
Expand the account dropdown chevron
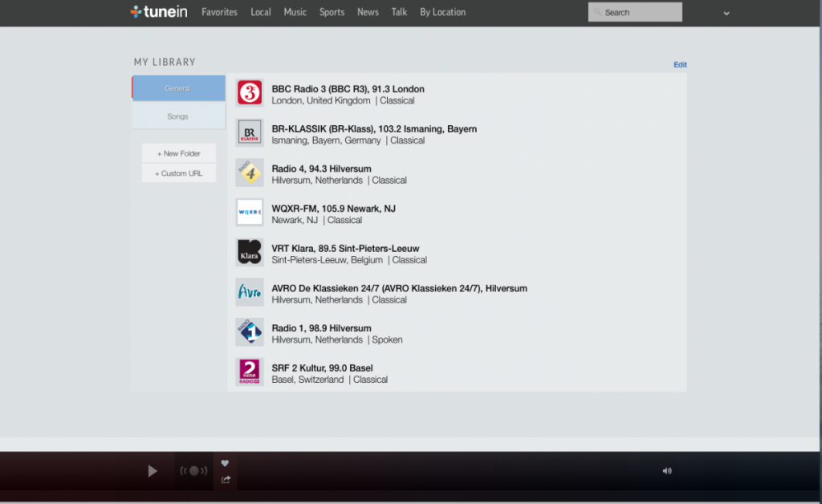coord(726,14)
